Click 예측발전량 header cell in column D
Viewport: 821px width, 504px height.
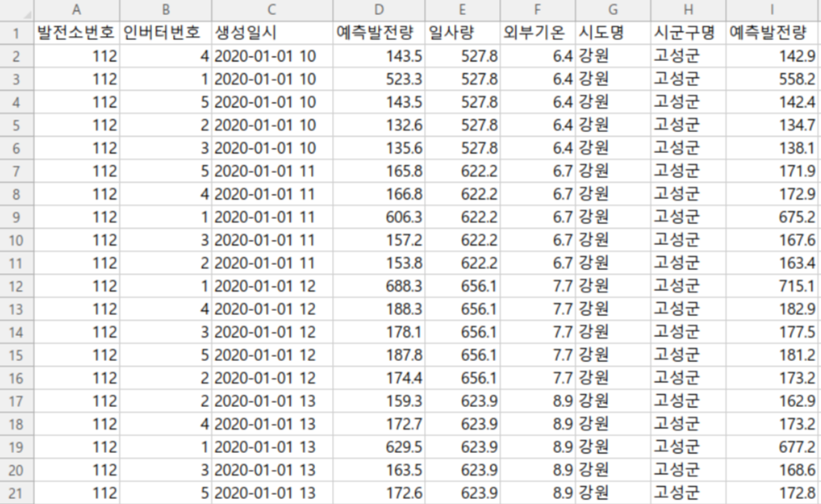coord(379,33)
